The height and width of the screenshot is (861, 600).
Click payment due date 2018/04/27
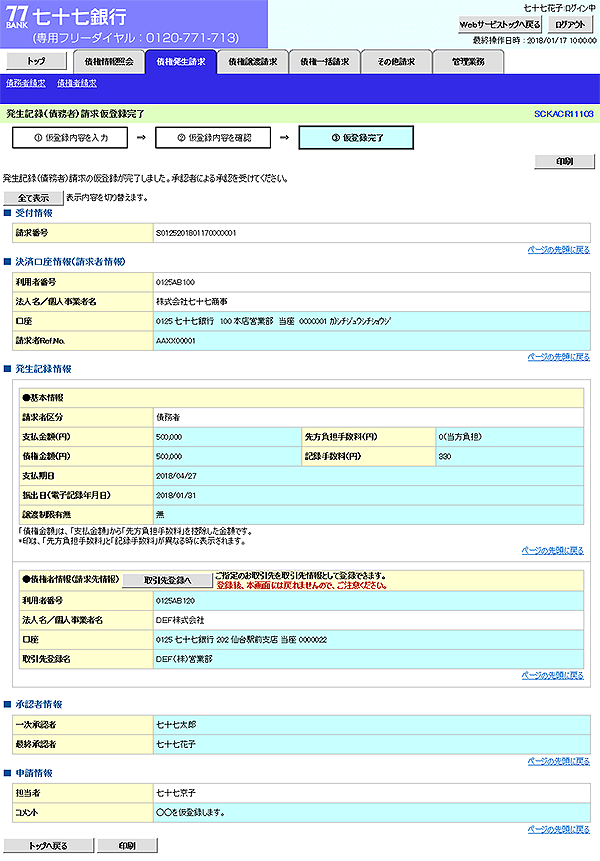coord(176,476)
